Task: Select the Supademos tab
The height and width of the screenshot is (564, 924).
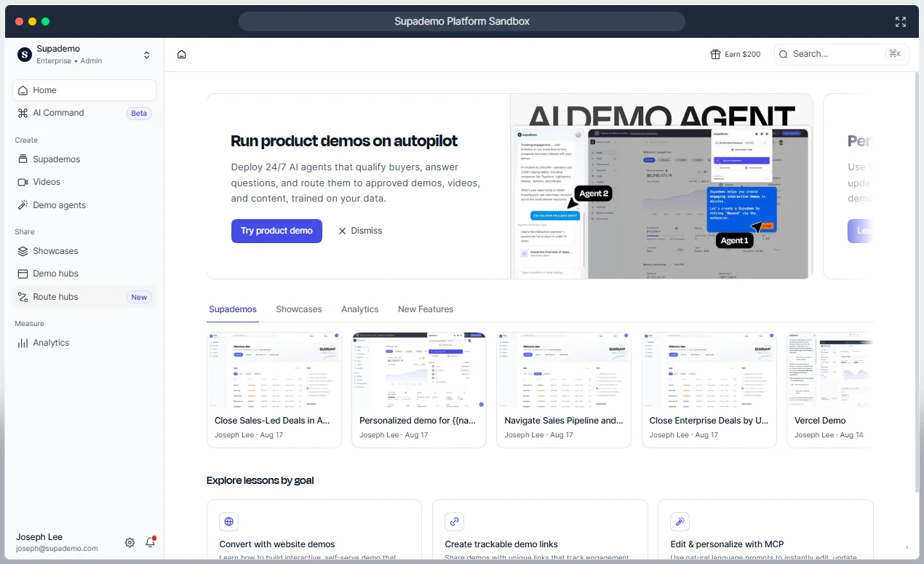Action: 233,309
